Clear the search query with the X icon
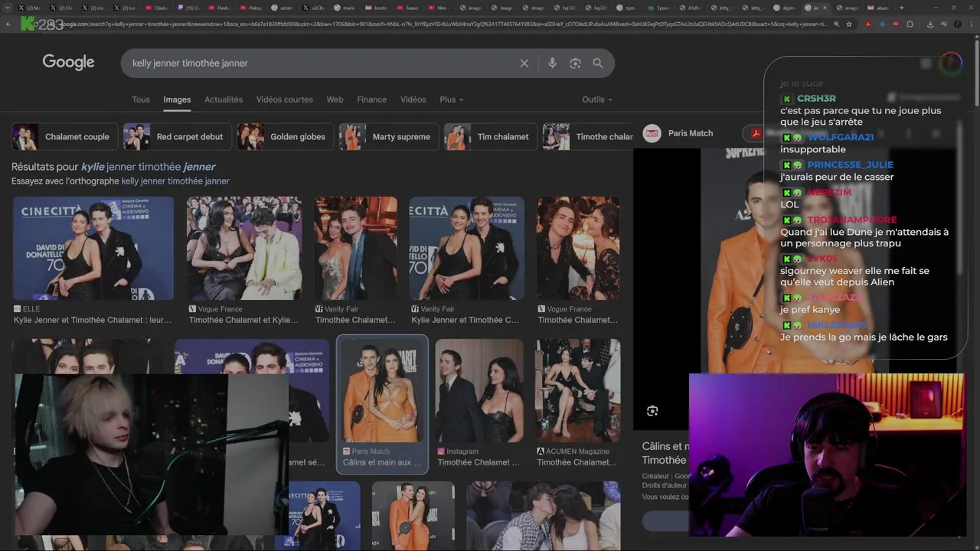Viewport: 980px width, 551px height. point(524,64)
